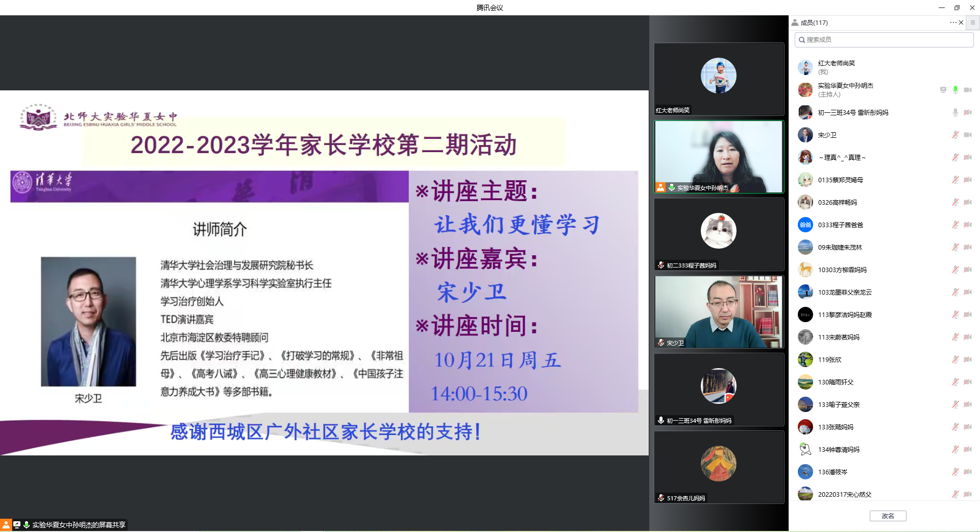The width and height of the screenshot is (980, 532).
Task: Click the avatar of 红大老师尚笑 in member list
Action: coord(805,67)
